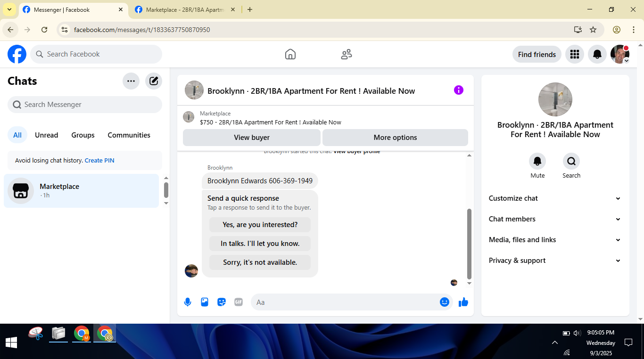Image resolution: width=644 pixels, height=359 pixels.
Task: Expand Media, files and links section
Action: coord(555,240)
